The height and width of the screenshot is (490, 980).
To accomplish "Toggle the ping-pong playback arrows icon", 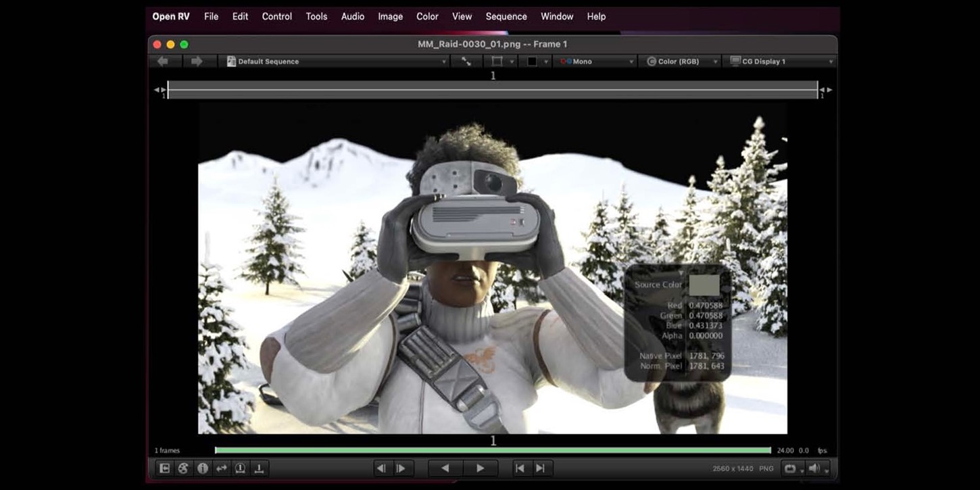I will [222, 468].
